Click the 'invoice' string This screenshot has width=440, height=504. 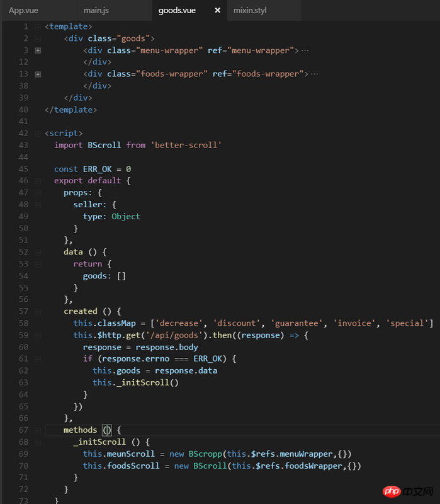point(354,323)
